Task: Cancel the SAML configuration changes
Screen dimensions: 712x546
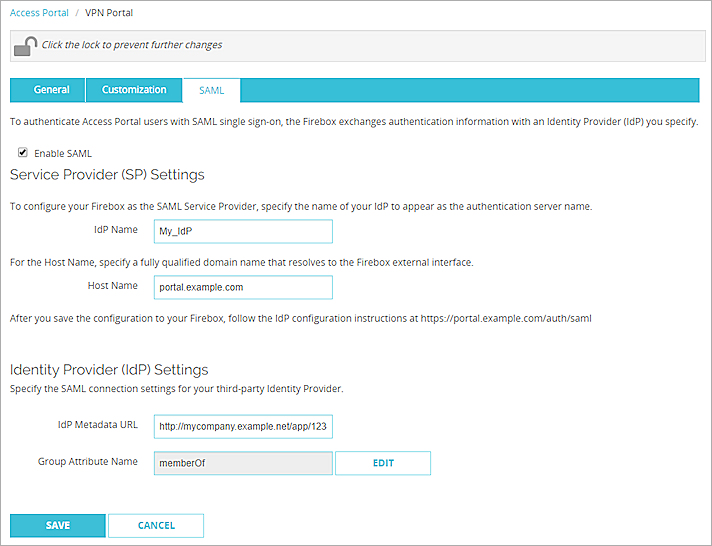Action: pyautogui.click(x=156, y=525)
